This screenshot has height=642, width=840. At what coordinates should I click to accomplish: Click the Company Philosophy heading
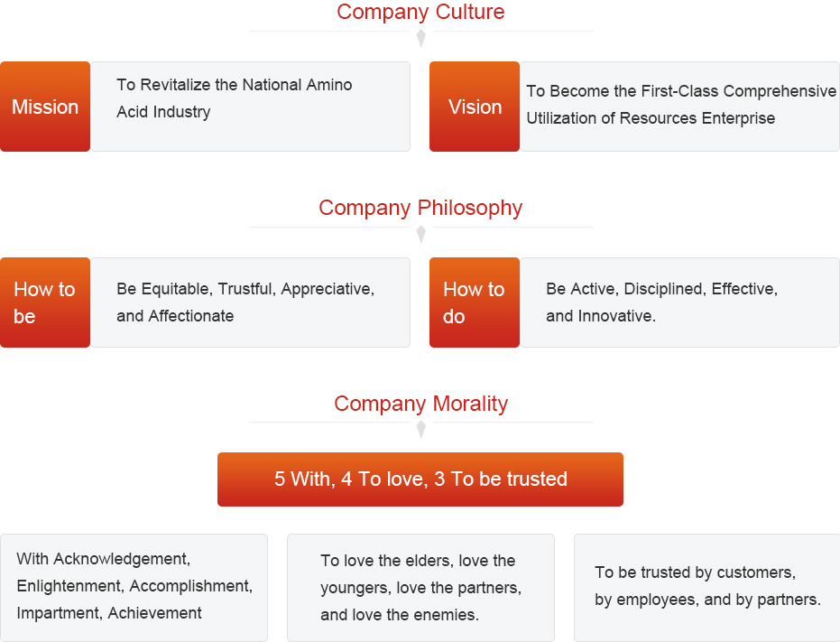tap(420, 208)
